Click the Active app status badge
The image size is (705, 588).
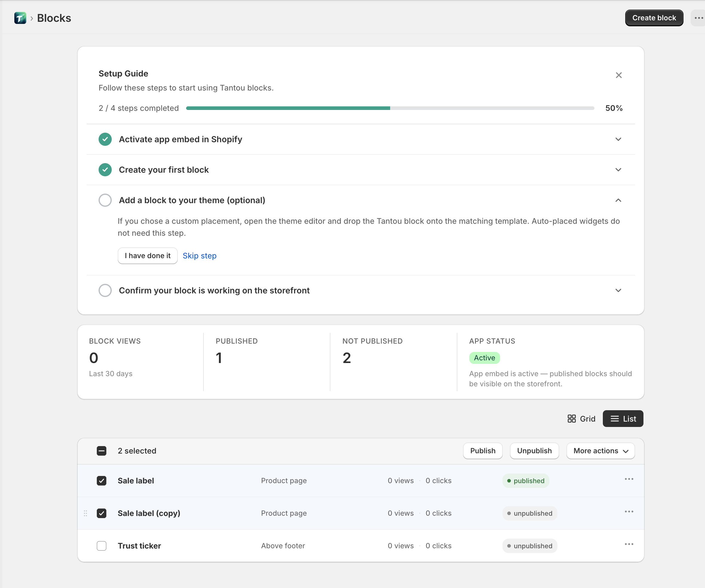pos(485,358)
